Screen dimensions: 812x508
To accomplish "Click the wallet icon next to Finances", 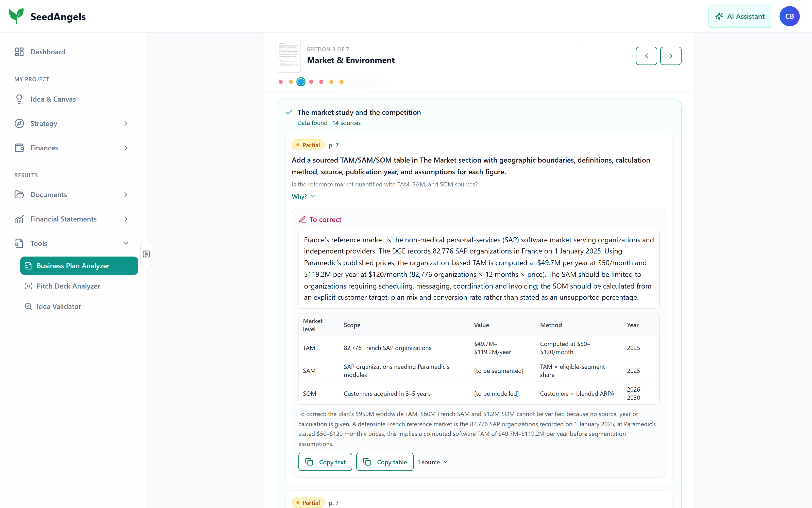I will [x=19, y=148].
